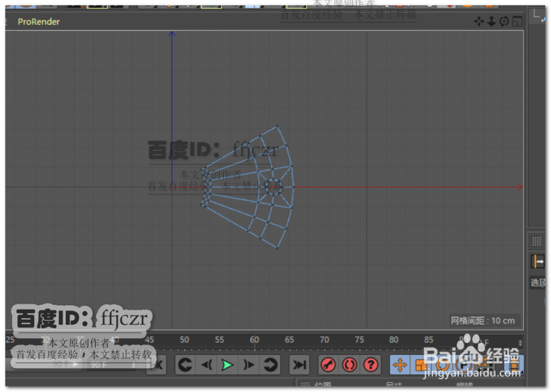551x392 pixels.
Task: Click the timeline end-frame stepper arrows
Action: point(521,342)
